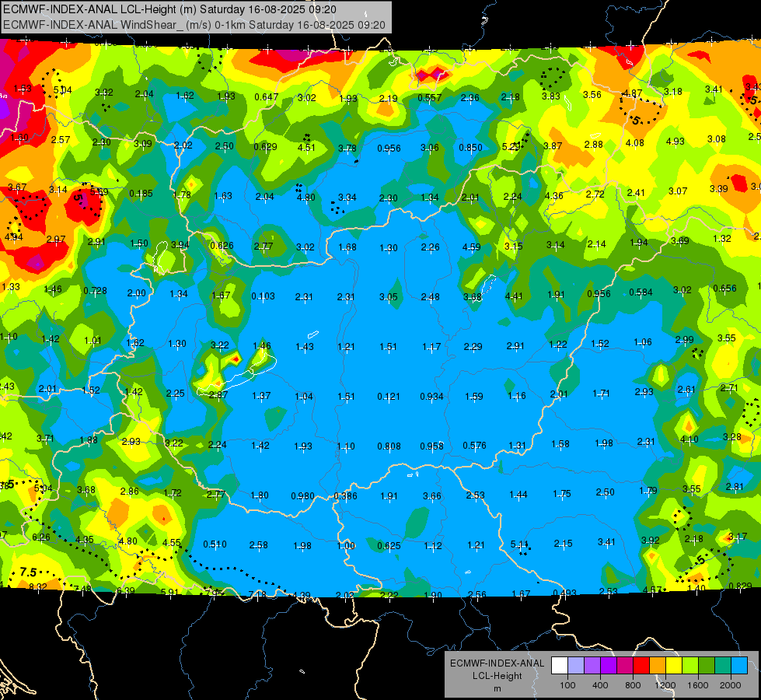Select the grid value 4.51
This screenshot has height=700, width=761.
pos(306,147)
